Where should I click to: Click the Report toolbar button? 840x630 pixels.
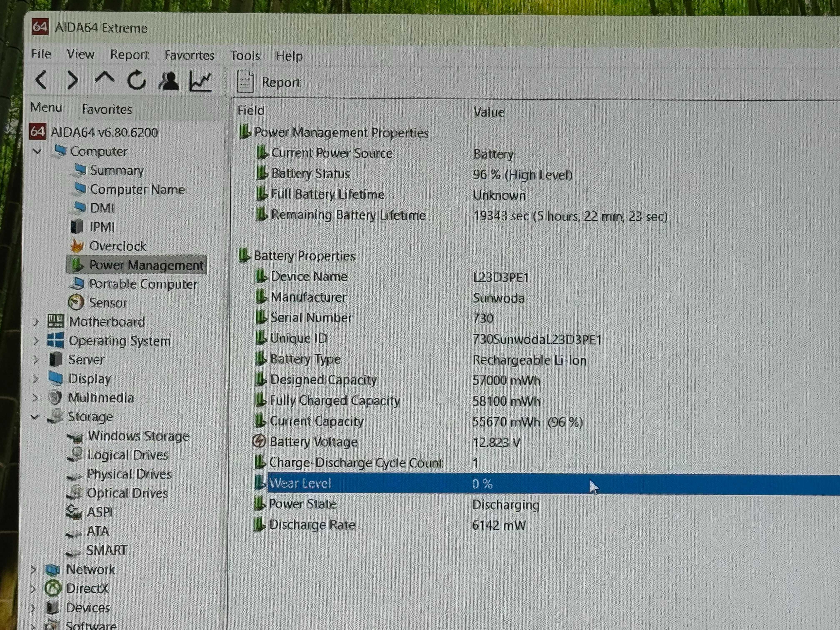pos(269,82)
